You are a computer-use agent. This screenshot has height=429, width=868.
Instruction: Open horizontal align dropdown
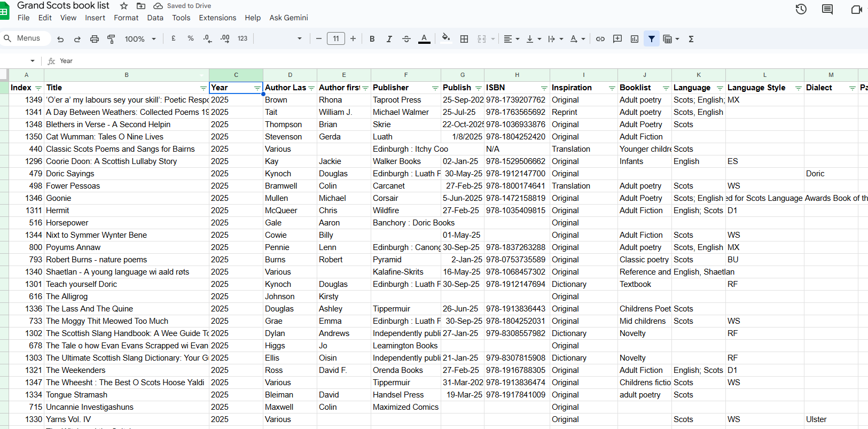point(511,39)
